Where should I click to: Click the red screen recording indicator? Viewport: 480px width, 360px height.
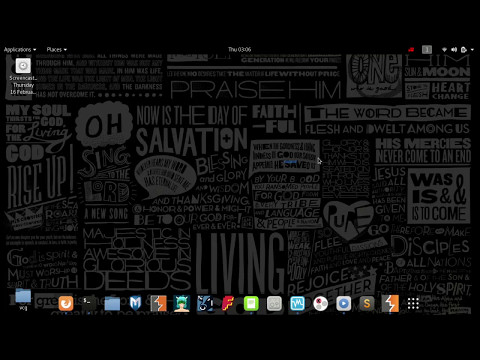(x=411, y=50)
